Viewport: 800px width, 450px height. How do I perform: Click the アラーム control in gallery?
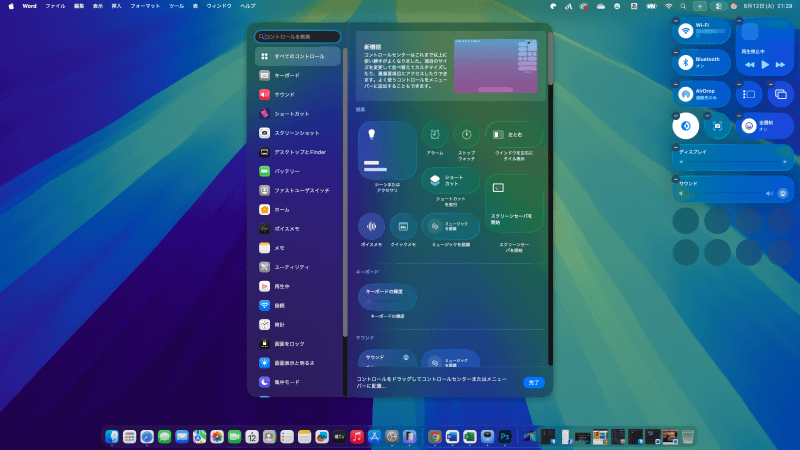[x=435, y=135]
